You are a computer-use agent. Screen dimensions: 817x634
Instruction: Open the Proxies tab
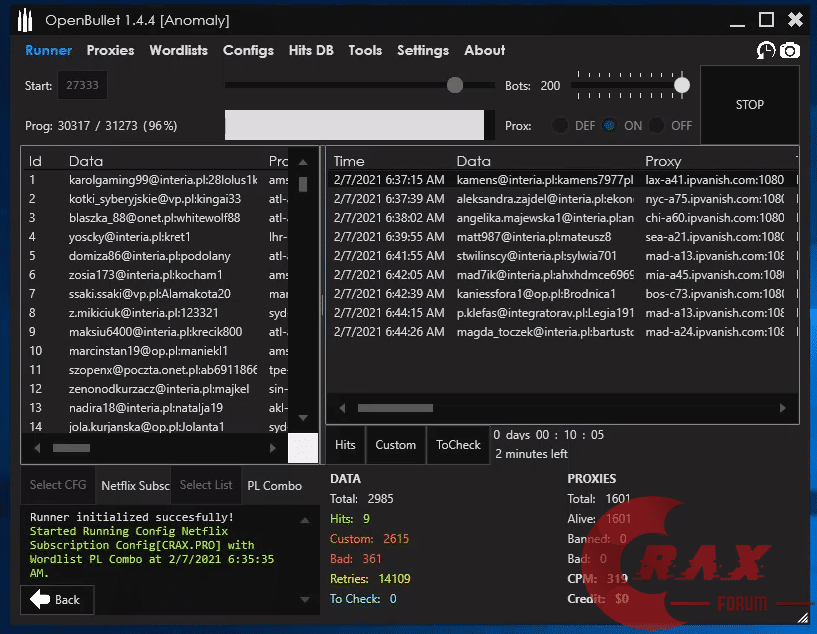110,50
